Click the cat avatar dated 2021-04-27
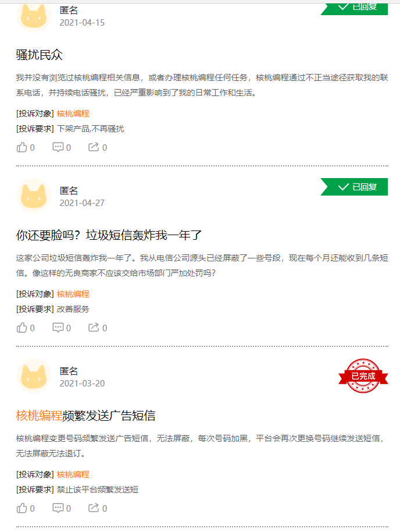 point(34,196)
